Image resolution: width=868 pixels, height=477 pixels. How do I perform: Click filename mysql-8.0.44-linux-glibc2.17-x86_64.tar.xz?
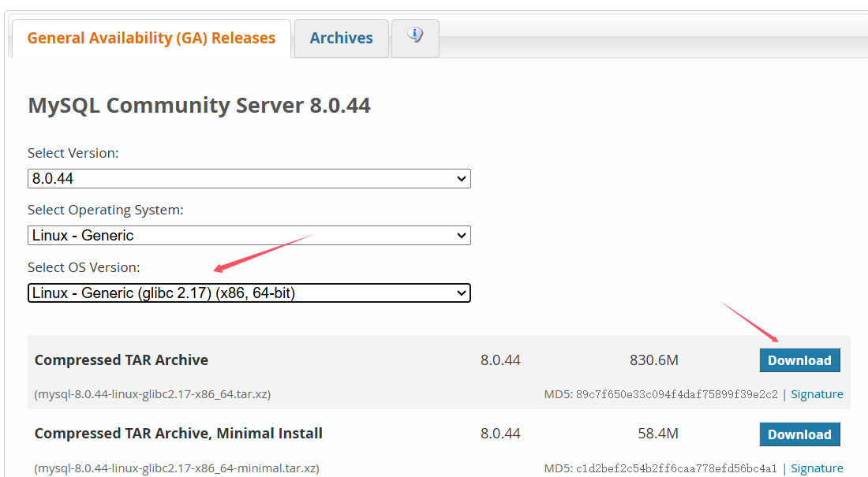coord(152,394)
